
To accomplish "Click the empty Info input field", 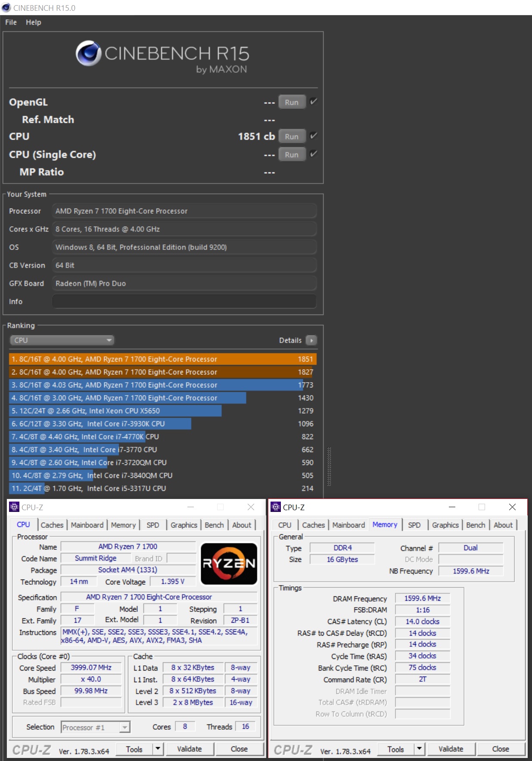I will (184, 302).
